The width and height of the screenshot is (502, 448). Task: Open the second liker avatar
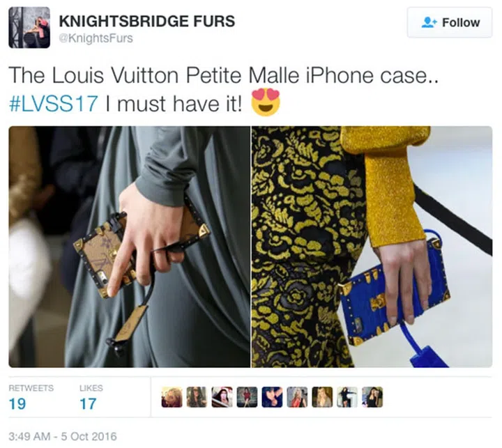pos(197,397)
